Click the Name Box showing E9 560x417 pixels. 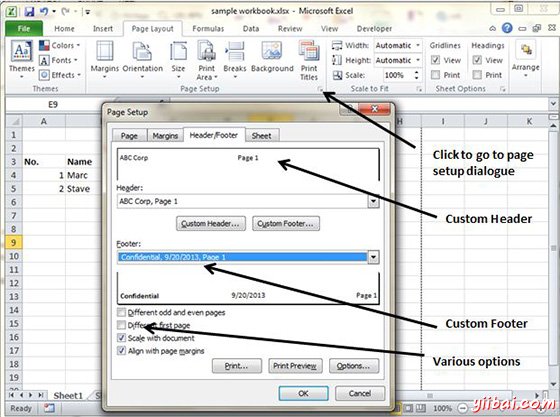click(x=53, y=104)
